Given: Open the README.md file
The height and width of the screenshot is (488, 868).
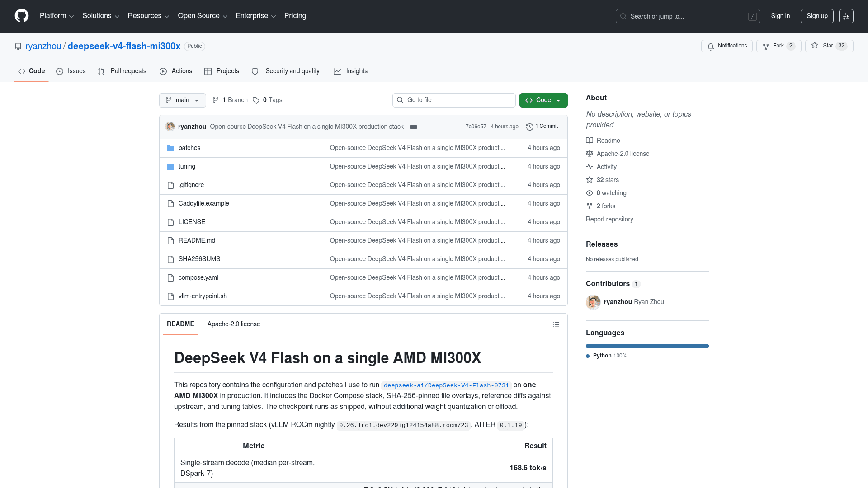Looking at the screenshot, I should pos(197,241).
